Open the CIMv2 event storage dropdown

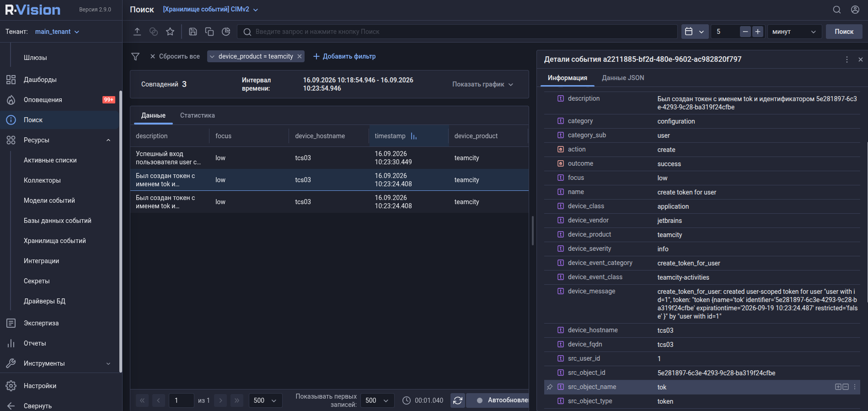point(210,10)
